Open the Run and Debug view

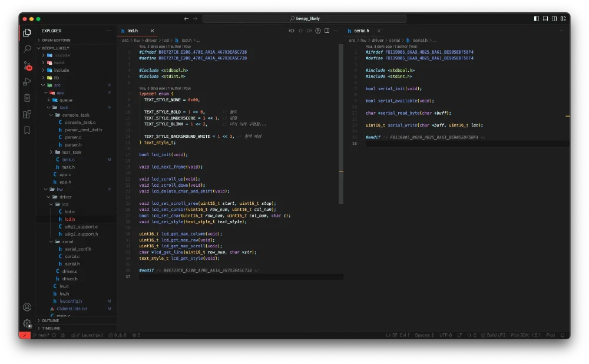pyautogui.click(x=27, y=81)
